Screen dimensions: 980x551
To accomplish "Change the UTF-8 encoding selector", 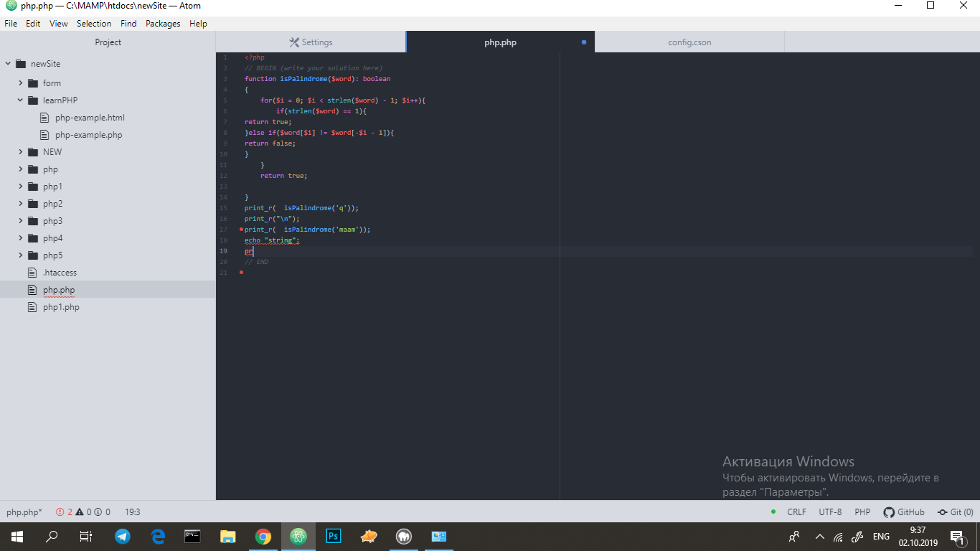I will (x=830, y=512).
